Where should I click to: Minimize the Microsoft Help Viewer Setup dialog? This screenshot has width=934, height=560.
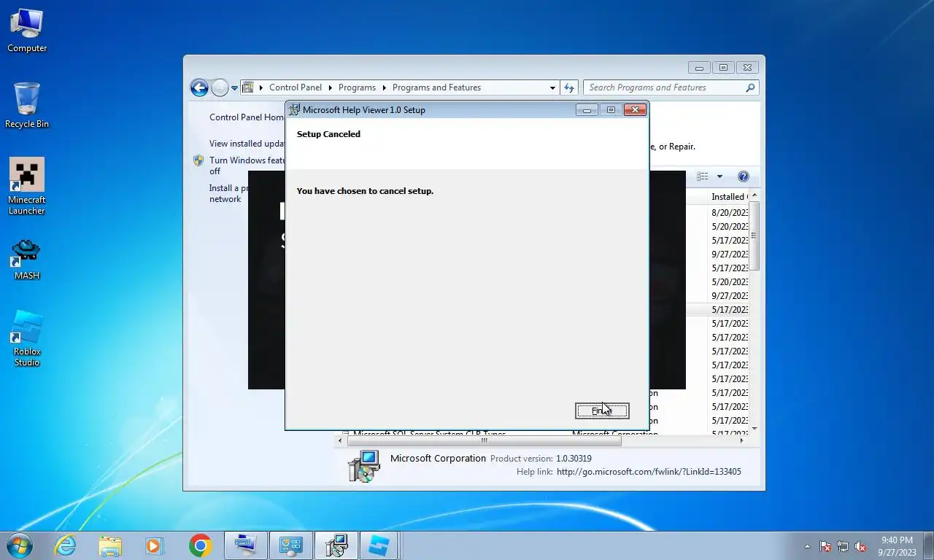[587, 110]
